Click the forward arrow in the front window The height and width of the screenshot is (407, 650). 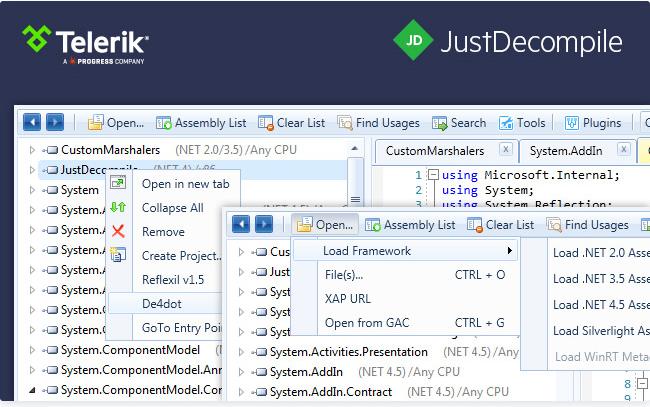264,224
